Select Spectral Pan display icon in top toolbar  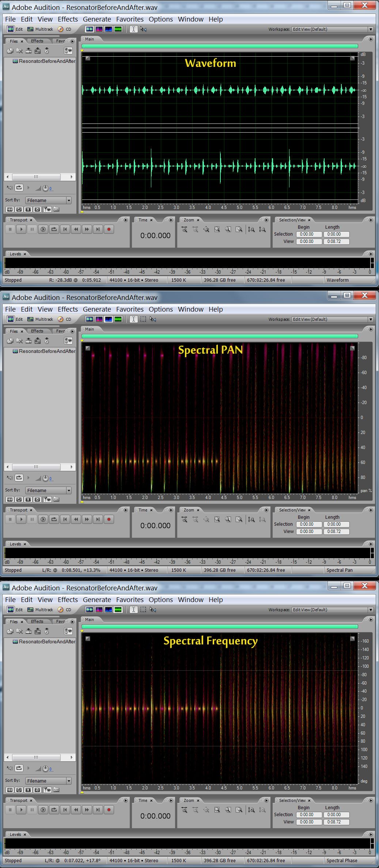click(109, 29)
